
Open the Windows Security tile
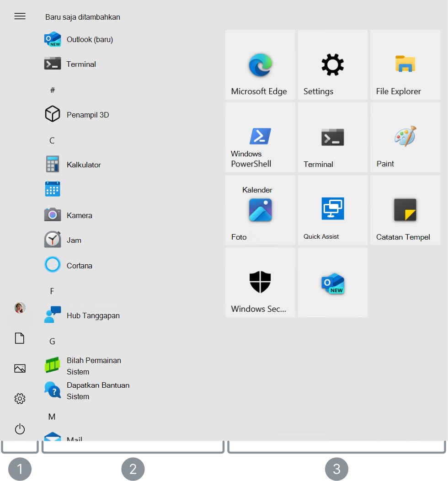[x=260, y=283]
